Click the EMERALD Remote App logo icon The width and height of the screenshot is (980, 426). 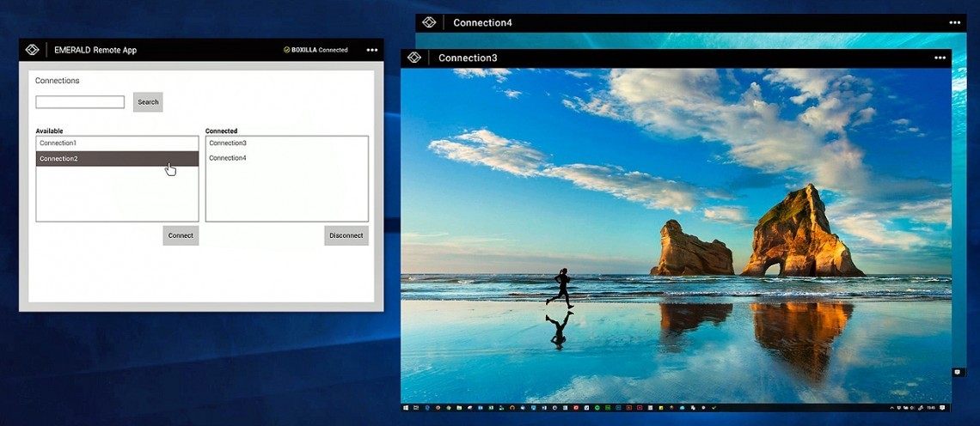[x=32, y=50]
